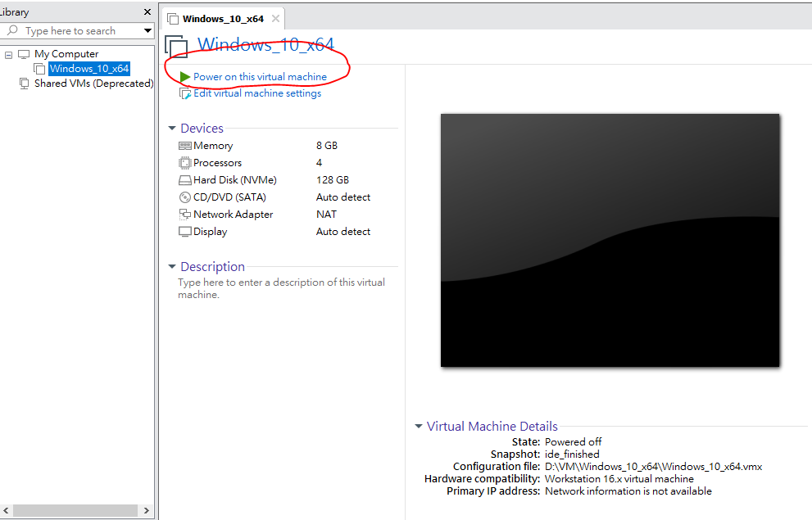Image resolution: width=812 pixels, height=520 pixels.
Task: Click the virtual machine screen preview
Action: (610, 241)
